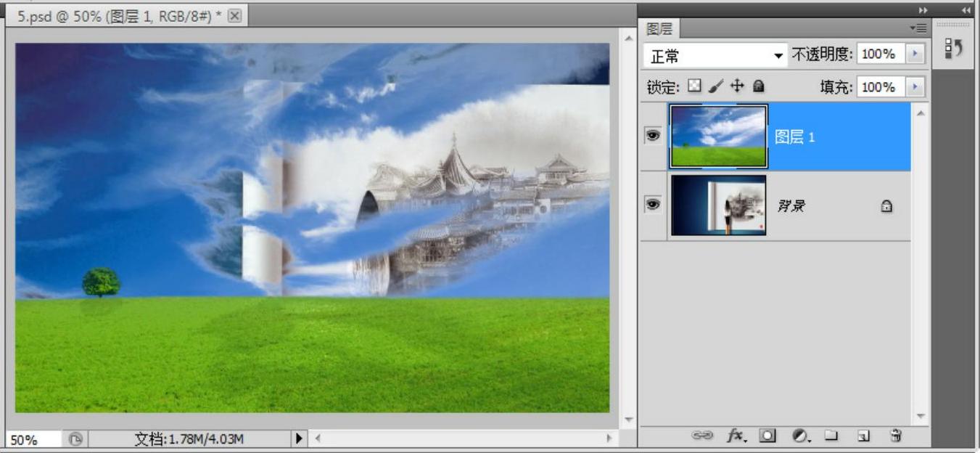Hide the 背景 layer via eye icon

coord(653,205)
